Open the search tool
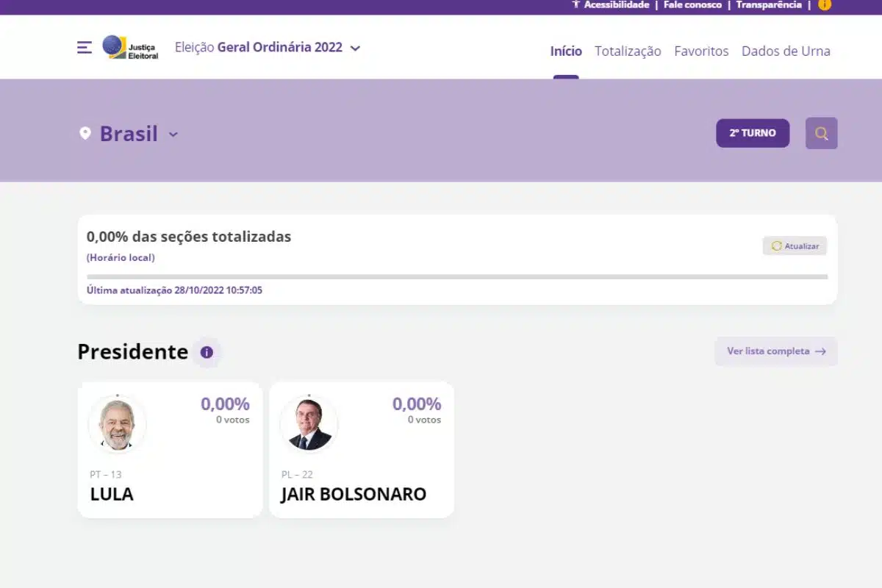This screenshot has width=882, height=588. [x=821, y=133]
